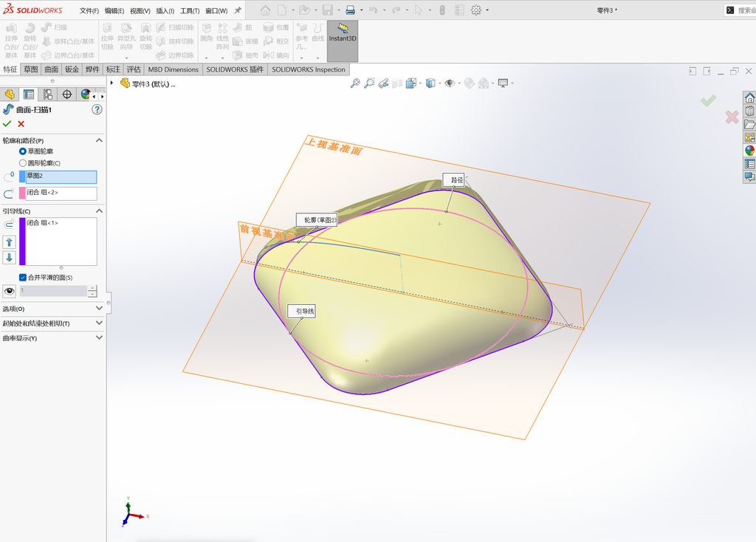The height and width of the screenshot is (542, 756).
Task: Move guide curve down with the down arrow
Action: click(x=9, y=258)
